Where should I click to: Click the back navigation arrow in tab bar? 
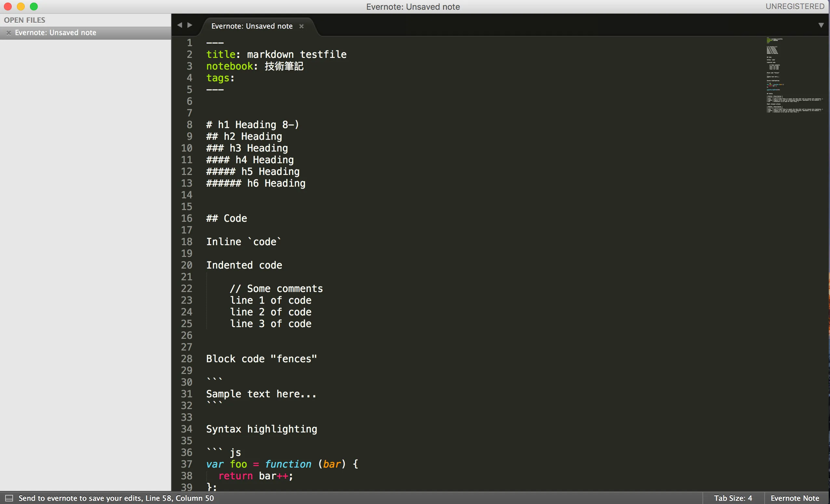coord(180,25)
